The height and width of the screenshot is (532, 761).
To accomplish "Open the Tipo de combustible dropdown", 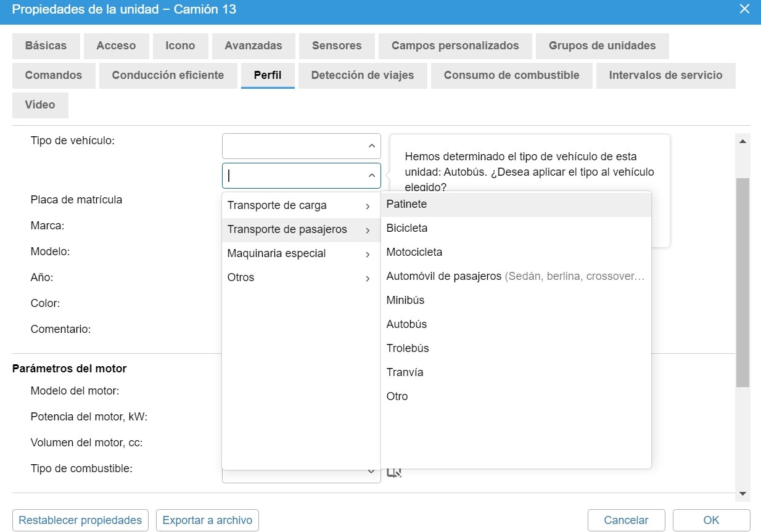I will point(301,472).
